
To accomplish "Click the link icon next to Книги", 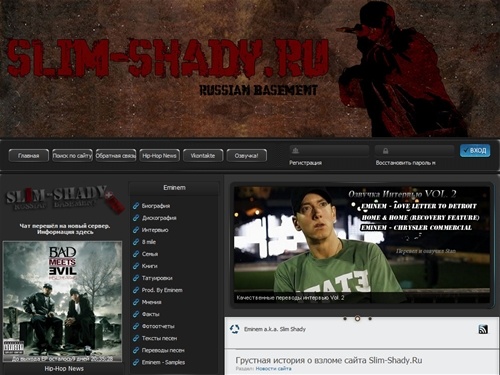I will (136, 266).
